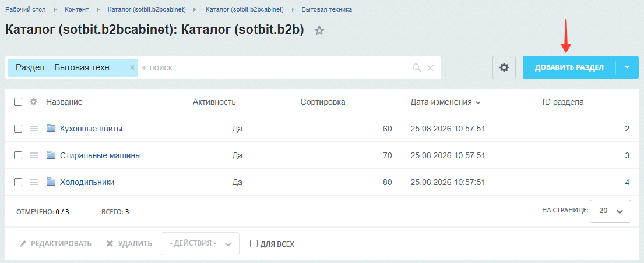Go to Рабочий стол breadcrumb
Image resolution: width=644 pixels, height=263 pixels.
(26, 9)
